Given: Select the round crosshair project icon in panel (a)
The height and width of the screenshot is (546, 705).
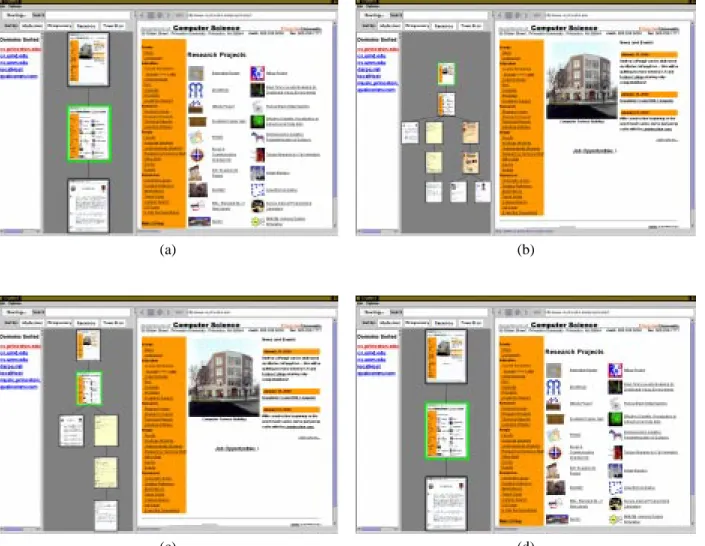Looking at the screenshot, I should tap(197, 156).
